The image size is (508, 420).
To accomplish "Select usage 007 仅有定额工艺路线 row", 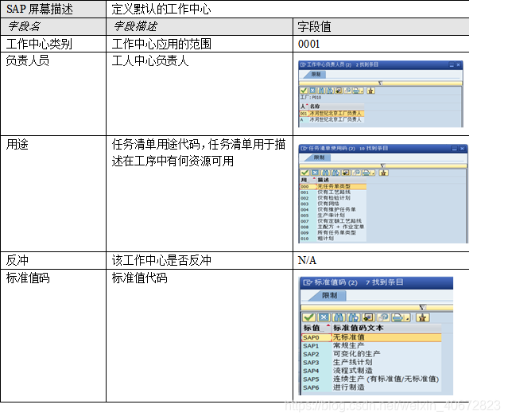I will click(333, 221).
